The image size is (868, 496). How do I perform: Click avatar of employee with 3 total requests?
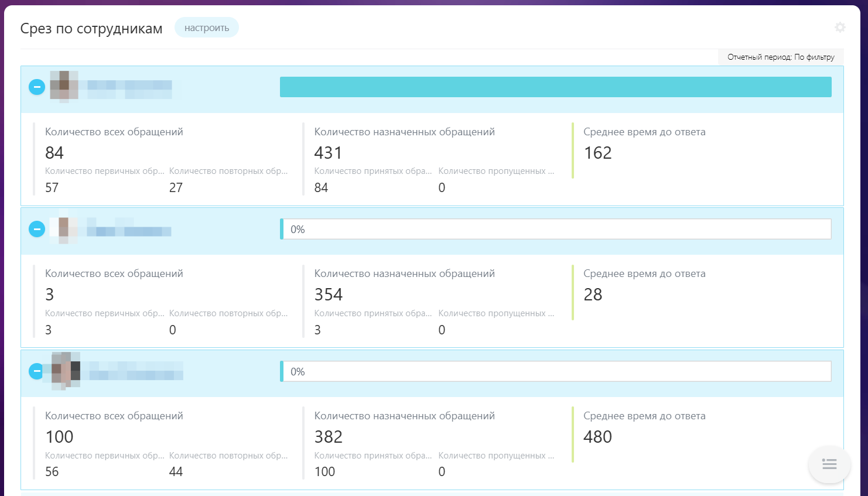64,228
